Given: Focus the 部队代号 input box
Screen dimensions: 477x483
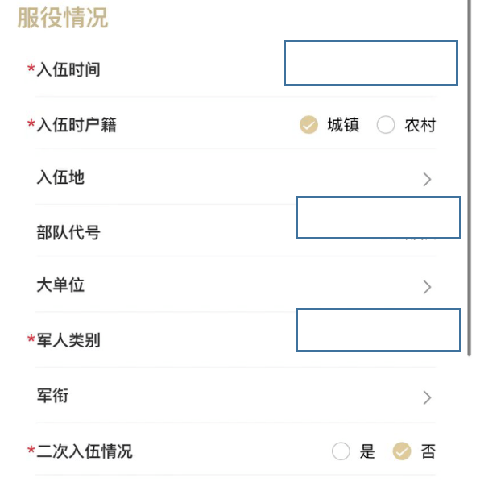Looking at the screenshot, I should coord(378,217).
